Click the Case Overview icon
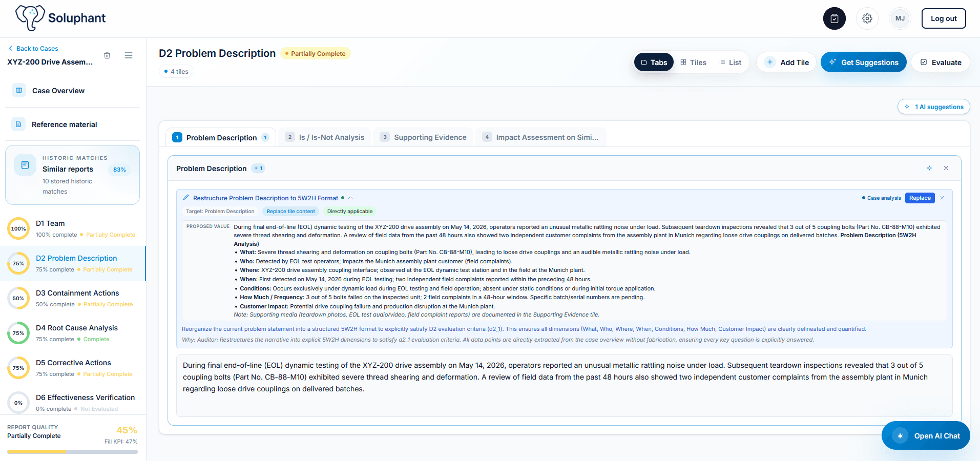980x461 pixels. tap(19, 90)
